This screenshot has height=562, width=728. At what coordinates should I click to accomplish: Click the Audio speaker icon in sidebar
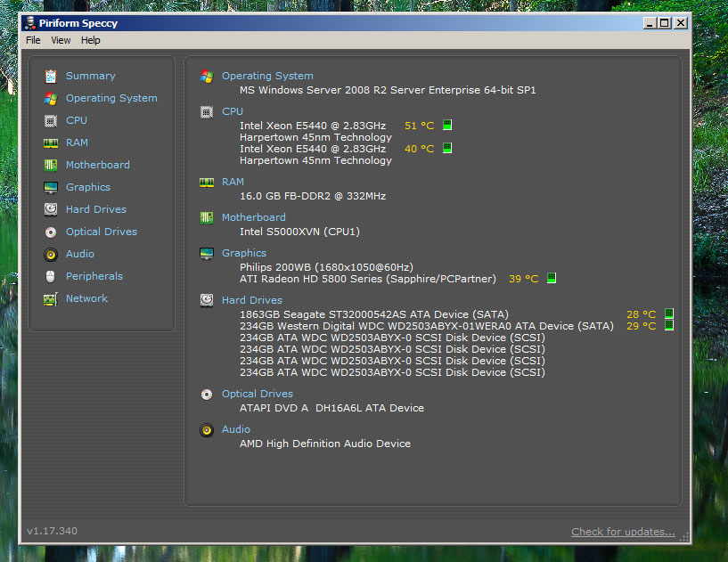pos(51,254)
